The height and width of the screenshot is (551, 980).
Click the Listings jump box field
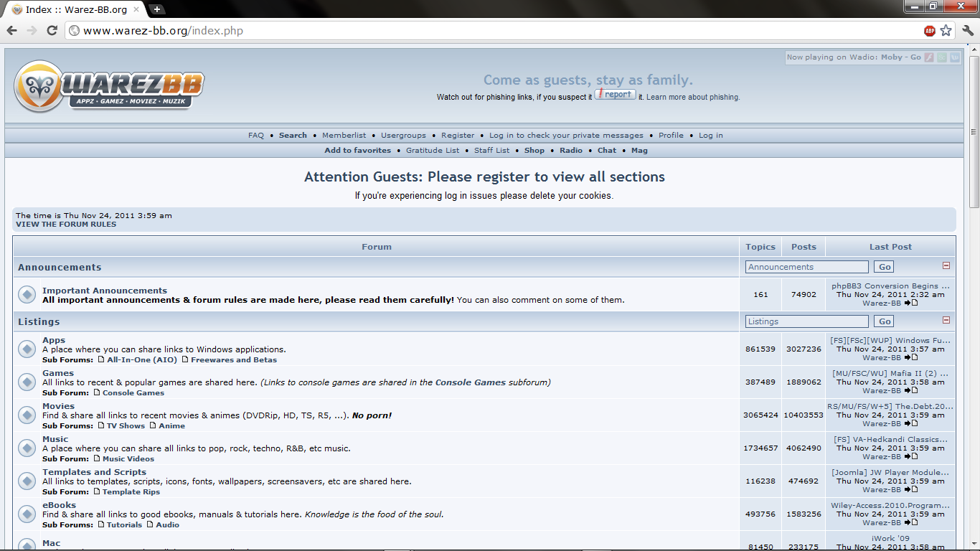[x=807, y=321]
